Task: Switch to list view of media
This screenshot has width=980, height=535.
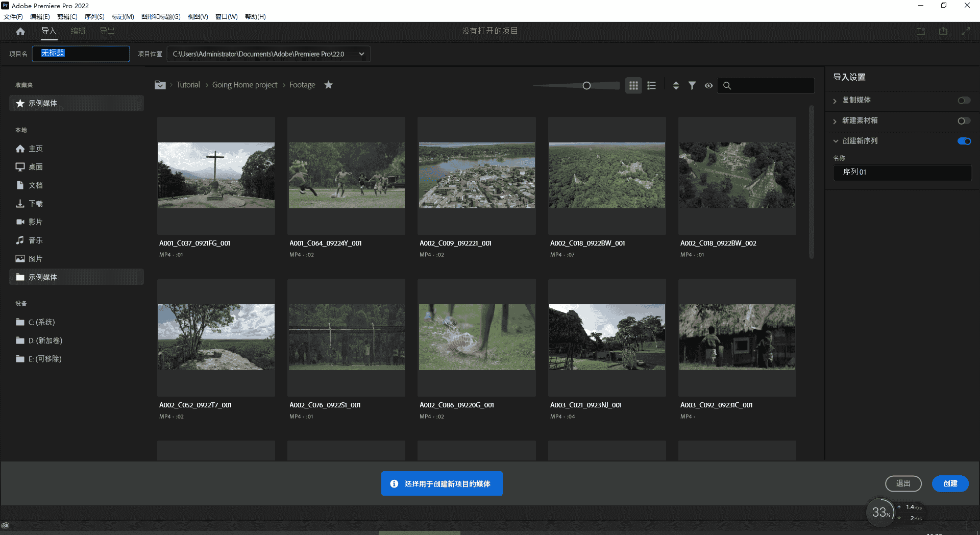Action: pos(651,86)
